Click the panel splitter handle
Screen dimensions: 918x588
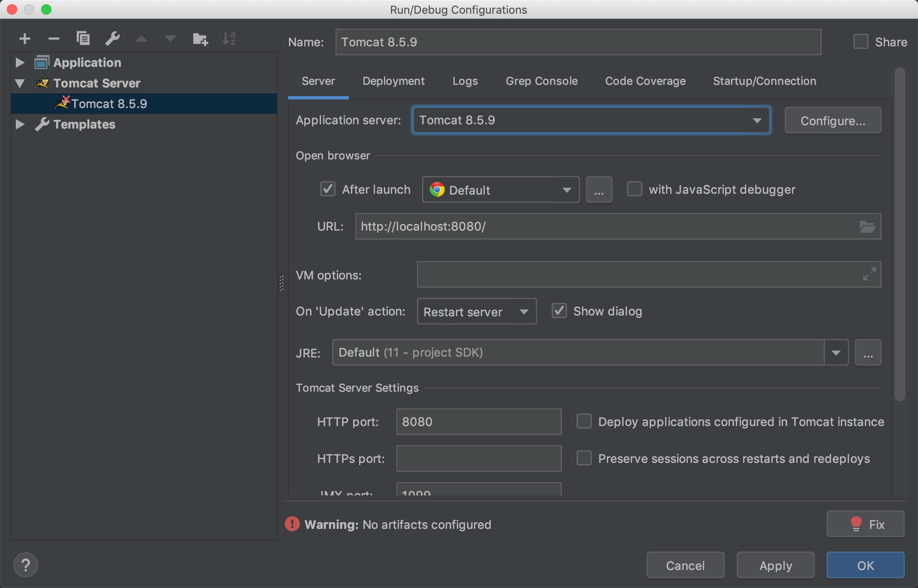pyautogui.click(x=281, y=283)
